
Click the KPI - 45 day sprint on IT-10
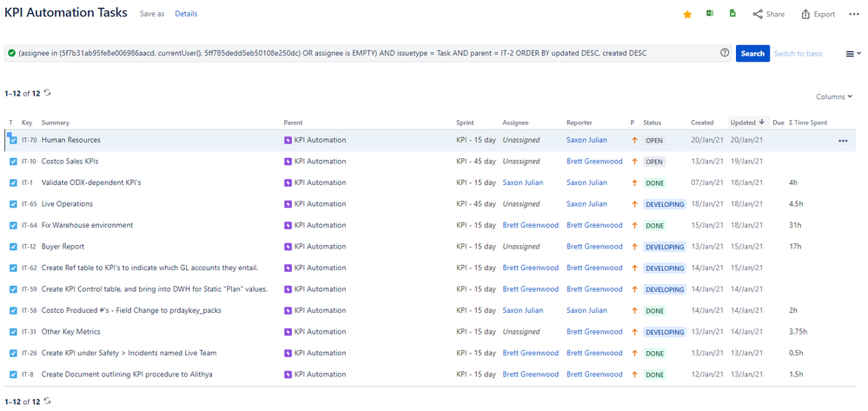coord(476,162)
